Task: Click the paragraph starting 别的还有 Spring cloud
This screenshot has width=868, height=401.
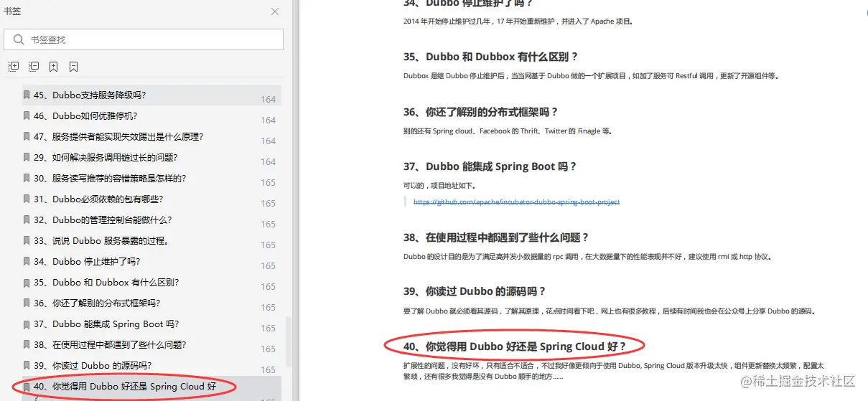Action: [508, 131]
